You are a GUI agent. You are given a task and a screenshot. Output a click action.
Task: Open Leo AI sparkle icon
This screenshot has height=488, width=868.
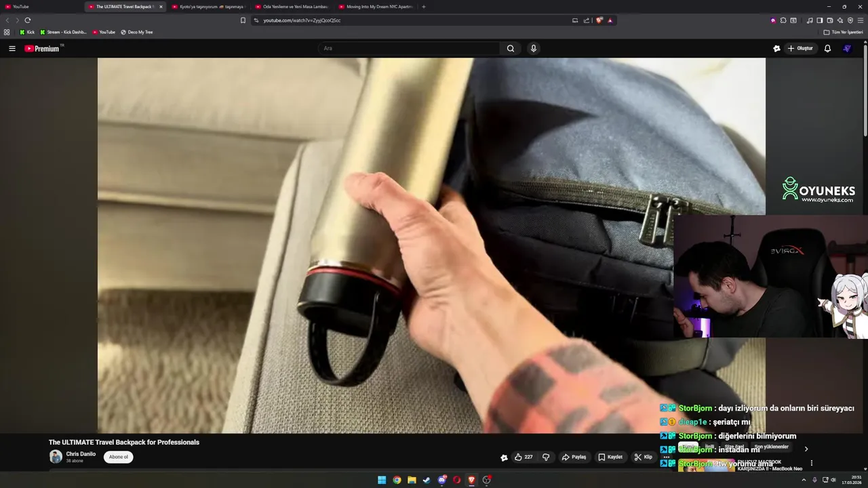(x=840, y=20)
